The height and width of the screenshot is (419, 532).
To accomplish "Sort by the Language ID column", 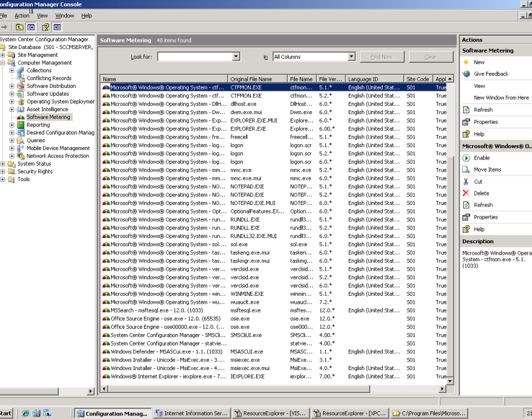I will (x=375, y=79).
